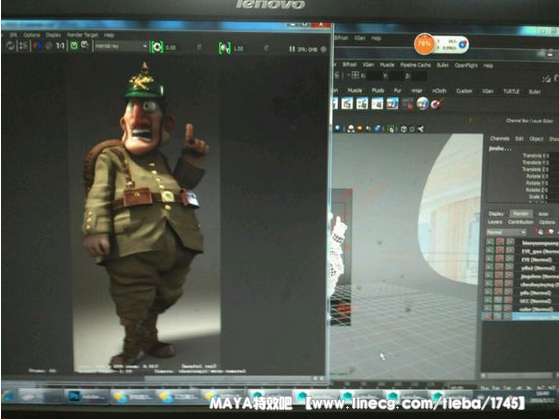The height and width of the screenshot is (420, 559).
Task: Switch to the Anim layer tab
Action: 544,214
